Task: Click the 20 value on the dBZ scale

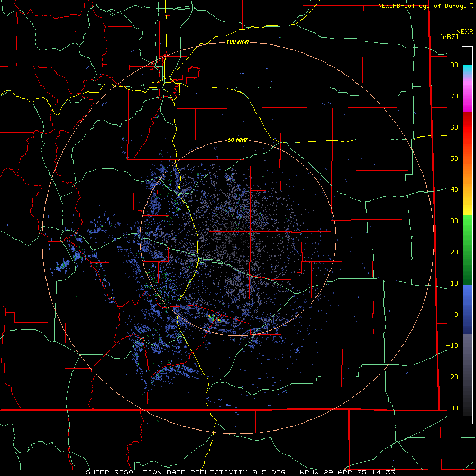Action: (x=454, y=252)
